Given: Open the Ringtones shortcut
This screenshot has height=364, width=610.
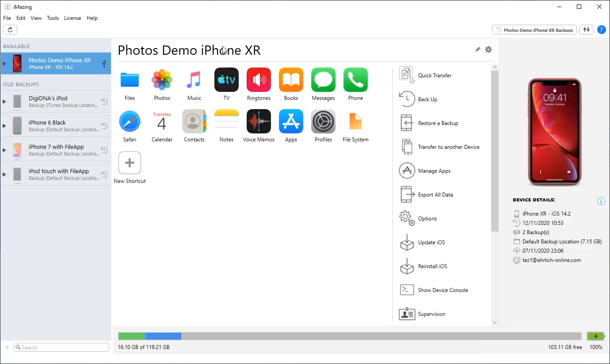Looking at the screenshot, I should click(259, 80).
